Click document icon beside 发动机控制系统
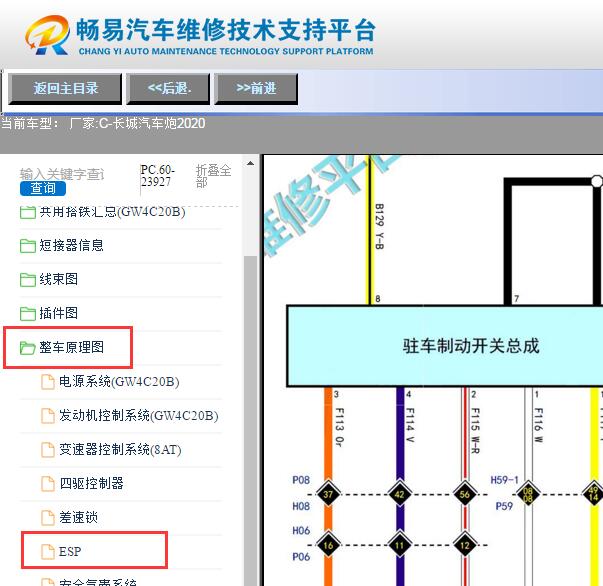Image resolution: width=603 pixels, height=586 pixels. point(48,416)
